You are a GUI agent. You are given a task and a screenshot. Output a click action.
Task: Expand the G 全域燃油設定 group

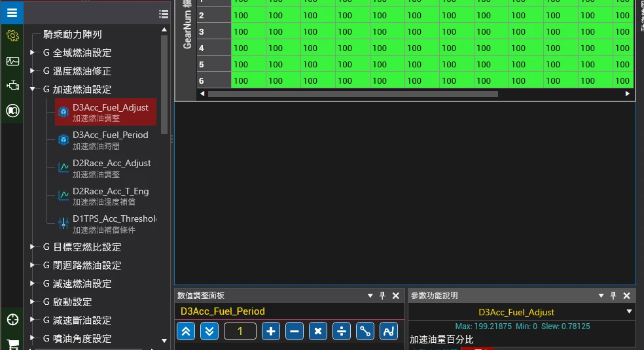[33, 52]
